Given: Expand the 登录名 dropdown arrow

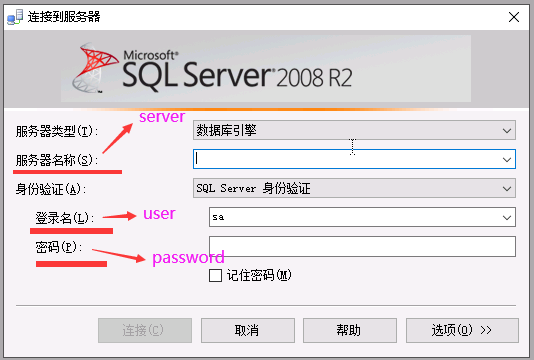Looking at the screenshot, I should tap(507, 217).
